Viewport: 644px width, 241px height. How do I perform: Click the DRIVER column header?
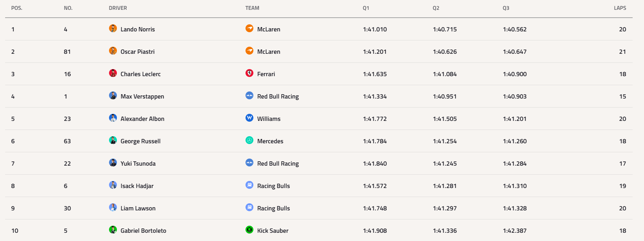(x=118, y=8)
